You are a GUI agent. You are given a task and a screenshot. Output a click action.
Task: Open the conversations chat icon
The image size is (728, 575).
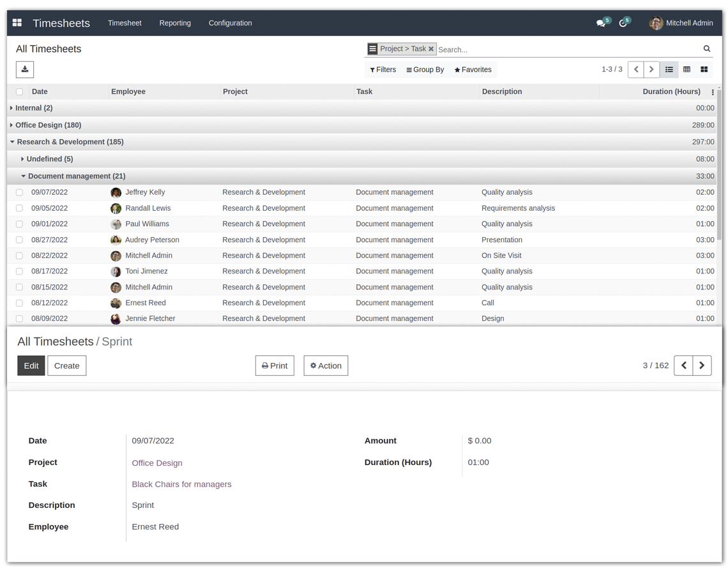(x=601, y=23)
